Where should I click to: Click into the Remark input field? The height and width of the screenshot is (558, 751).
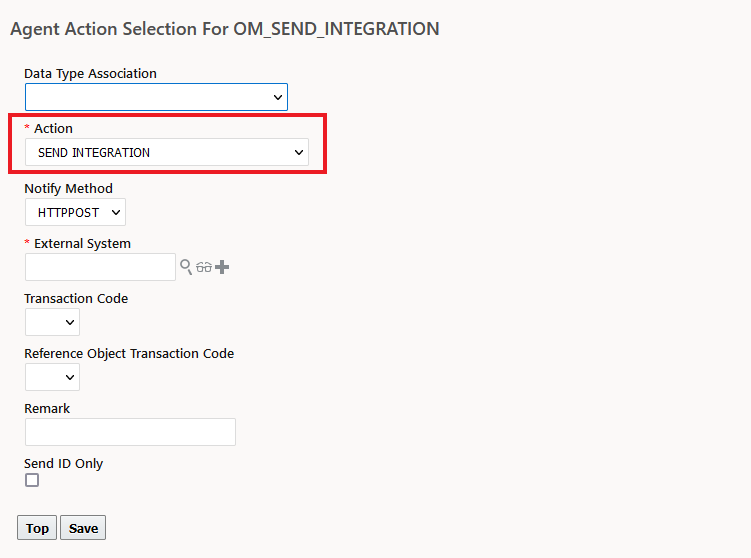pyautogui.click(x=130, y=432)
